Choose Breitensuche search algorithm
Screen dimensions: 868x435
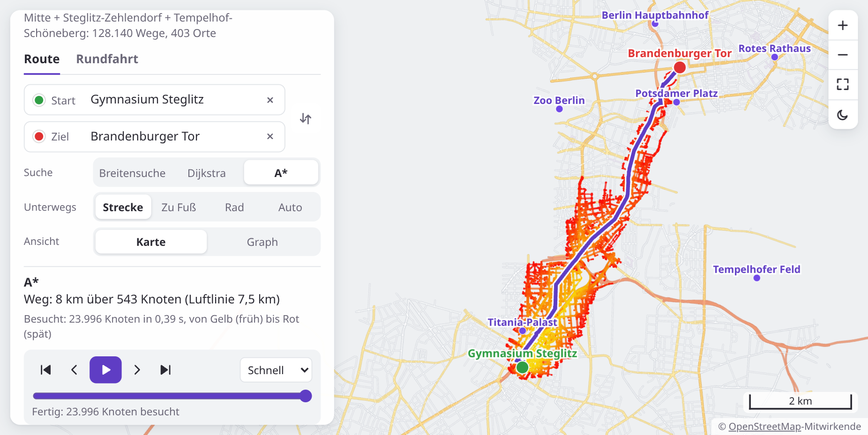coord(132,173)
